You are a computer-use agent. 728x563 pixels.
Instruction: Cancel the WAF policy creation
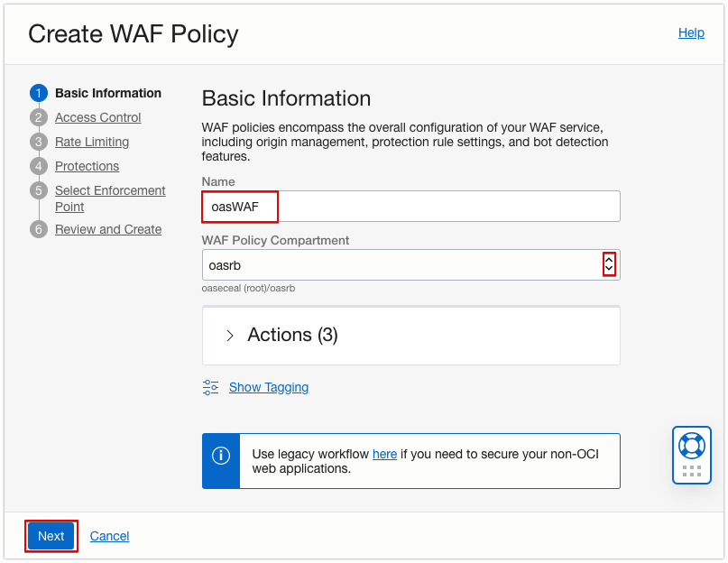[x=109, y=535]
